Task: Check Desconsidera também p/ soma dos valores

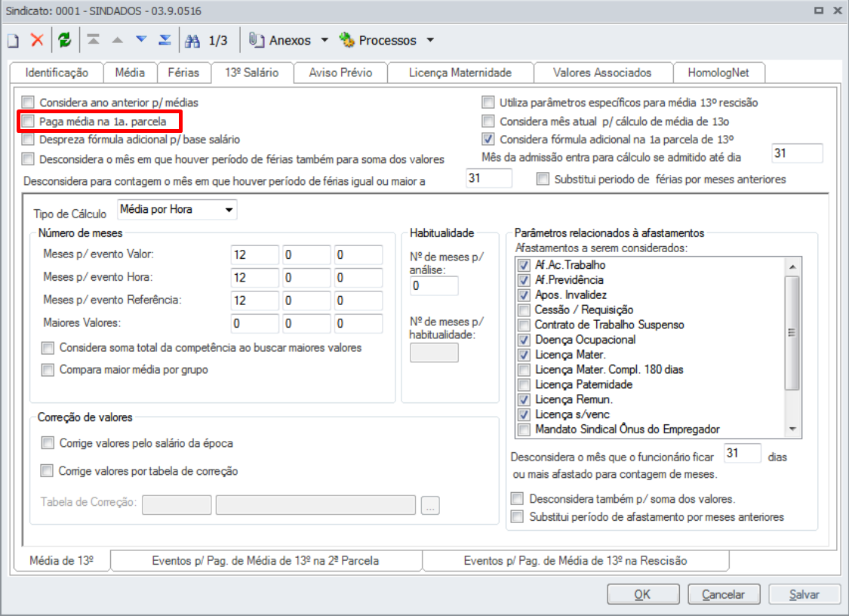Action: pyautogui.click(x=518, y=498)
